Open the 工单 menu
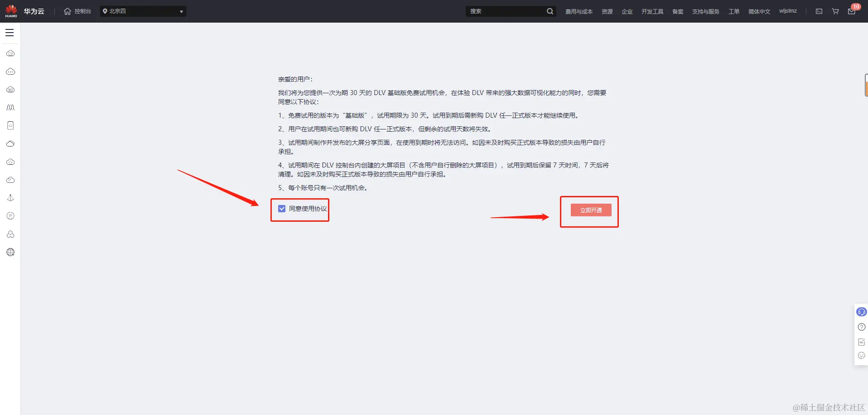Screen dimensions: 868x415 click(x=734, y=11)
